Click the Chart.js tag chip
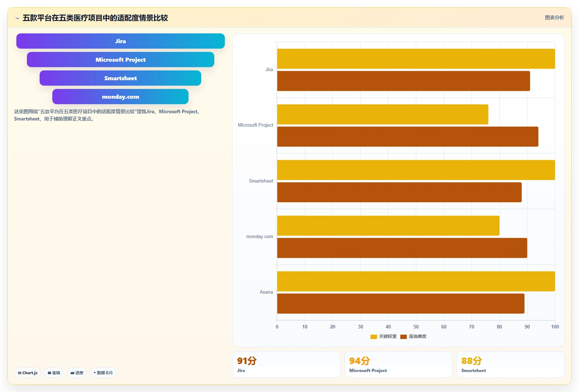This screenshot has width=579, height=392. tap(28, 373)
